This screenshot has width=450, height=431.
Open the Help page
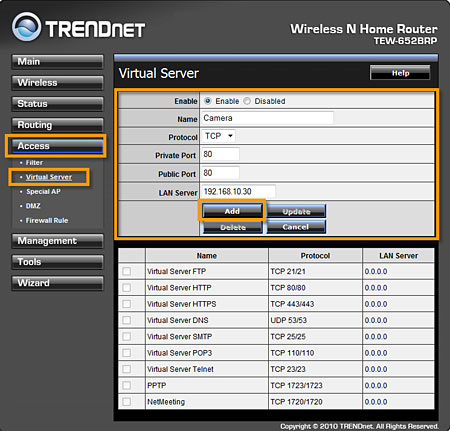tap(400, 73)
